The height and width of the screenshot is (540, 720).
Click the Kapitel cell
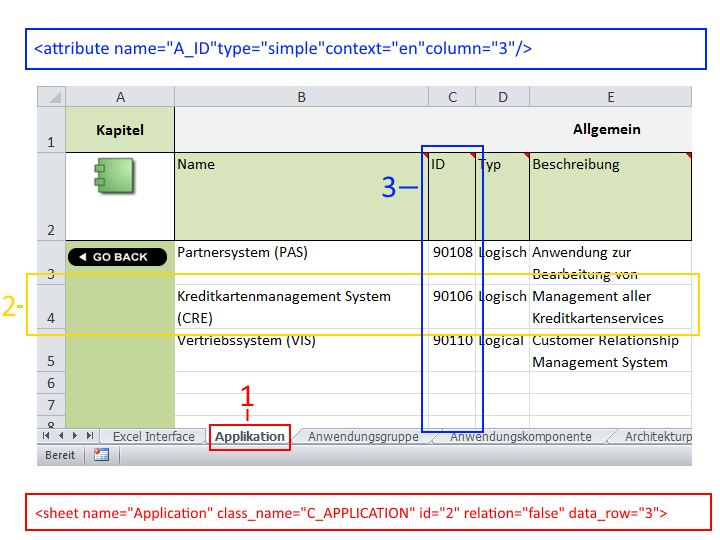(120, 130)
